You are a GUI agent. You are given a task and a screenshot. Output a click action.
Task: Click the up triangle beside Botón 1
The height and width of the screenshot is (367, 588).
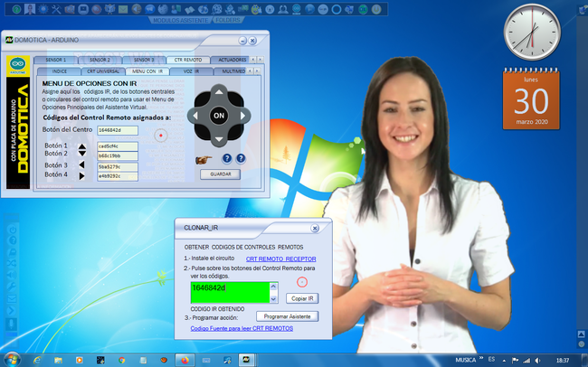coord(82,146)
